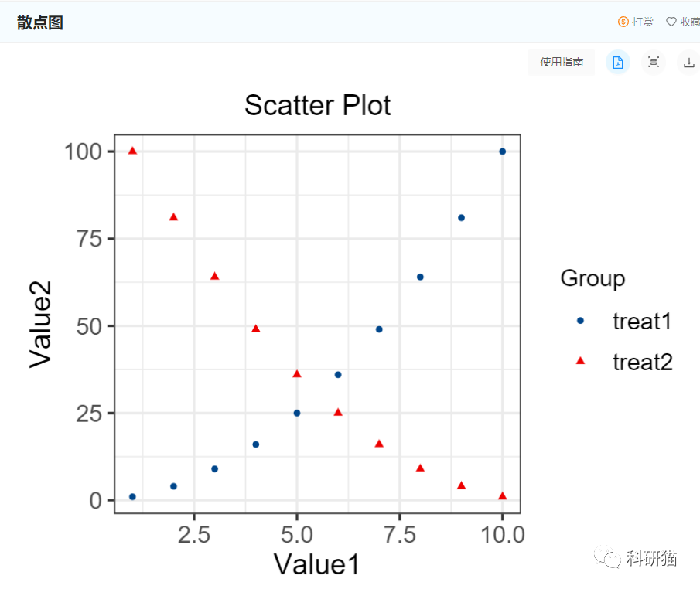The height and width of the screenshot is (589, 700).
Task: Select the Scatter Plot chart title
Action: (317, 105)
